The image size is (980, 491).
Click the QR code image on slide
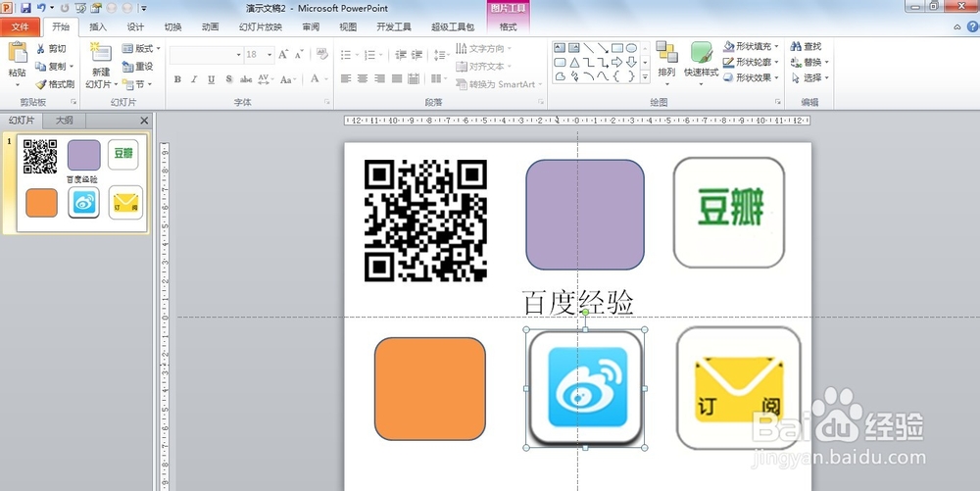coord(425,221)
